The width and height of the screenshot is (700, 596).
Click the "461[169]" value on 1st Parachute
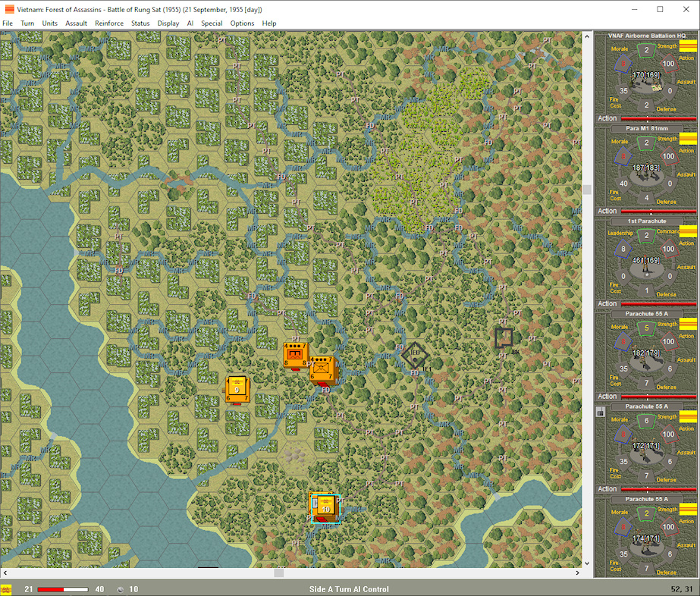tap(646, 260)
